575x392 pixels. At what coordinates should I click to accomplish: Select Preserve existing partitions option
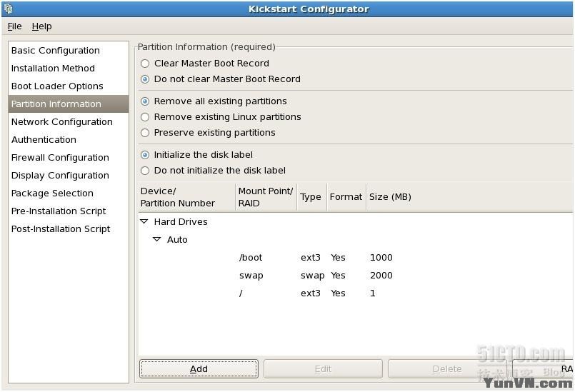tap(146, 133)
